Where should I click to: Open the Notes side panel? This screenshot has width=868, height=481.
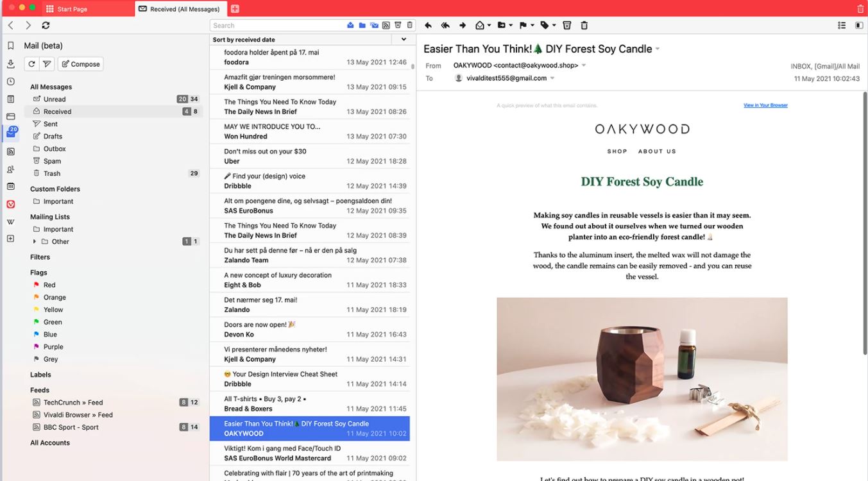tap(10, 99)
